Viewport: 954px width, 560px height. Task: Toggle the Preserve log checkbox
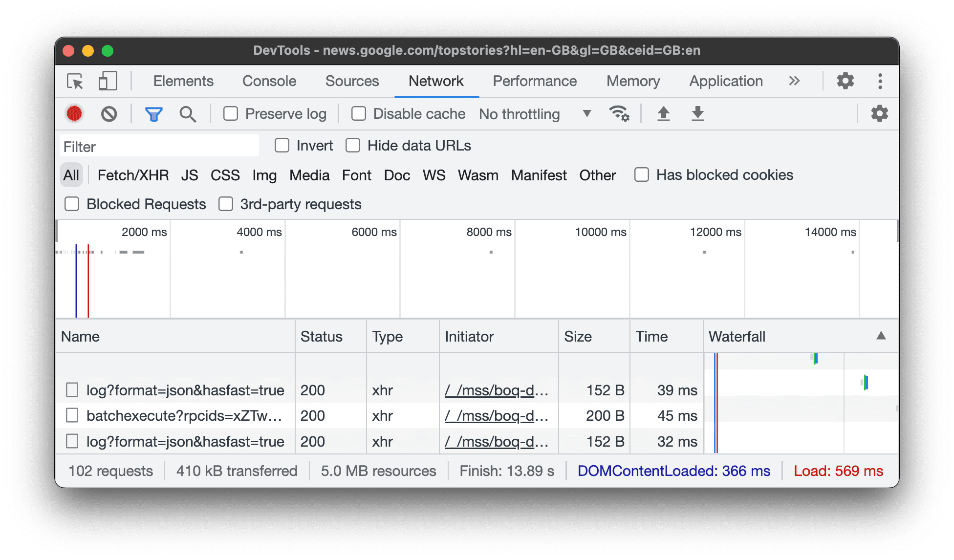233,113
